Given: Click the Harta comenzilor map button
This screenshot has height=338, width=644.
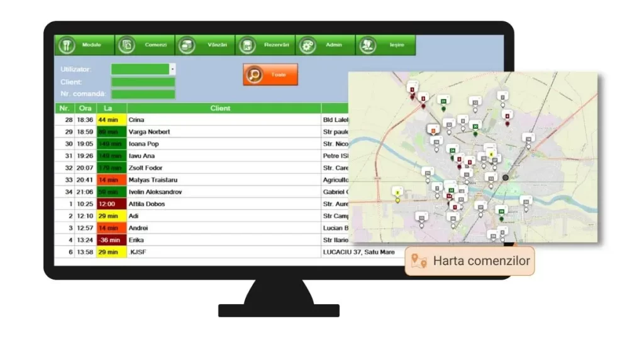Looking at the screenshot, I should (x=469, y=261).
